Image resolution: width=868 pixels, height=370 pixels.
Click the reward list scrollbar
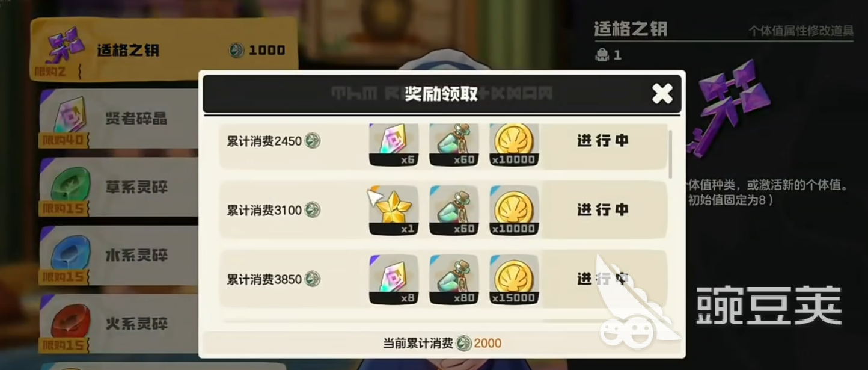tap(671, 153)
